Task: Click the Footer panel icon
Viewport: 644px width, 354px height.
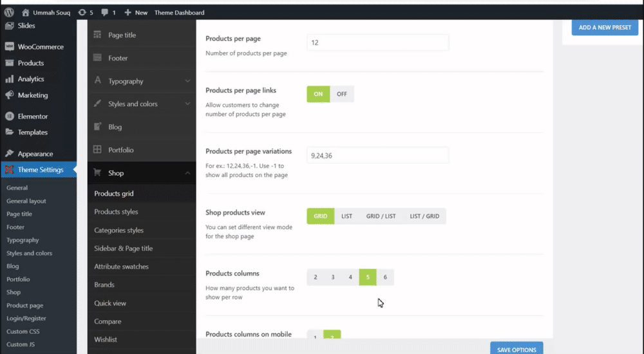Action: point(97,58)
